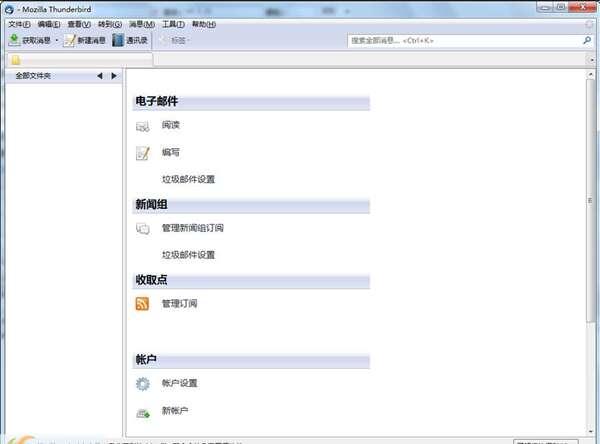Click the 新建消息 (New Message) toolbar icon
This screenshot has height=444, width=600.
coord(69,40)
